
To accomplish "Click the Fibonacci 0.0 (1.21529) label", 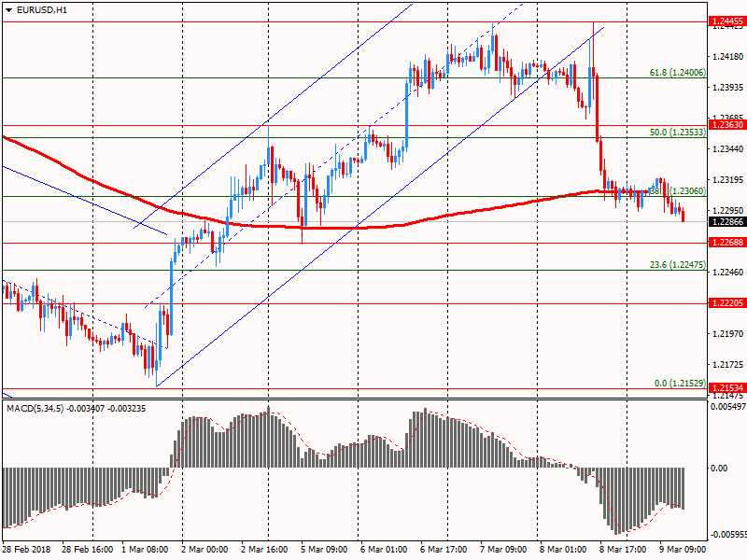I will [680, 384].
